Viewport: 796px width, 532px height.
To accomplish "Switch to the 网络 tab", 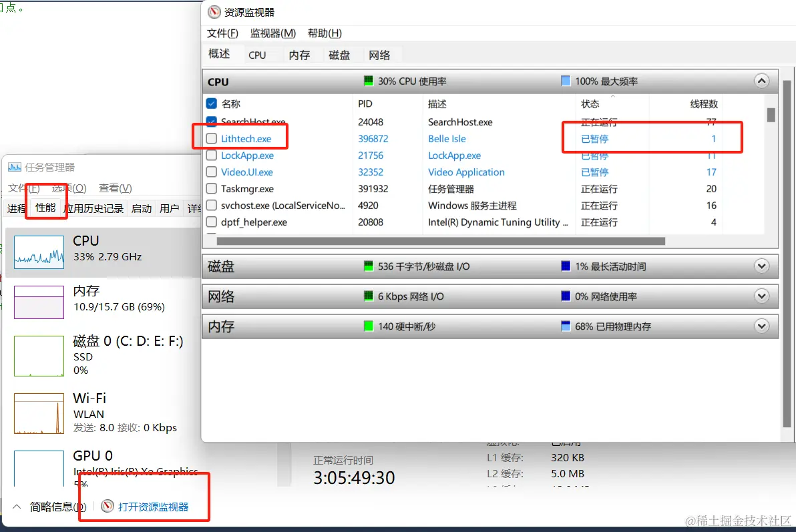I will click(380, 55).
